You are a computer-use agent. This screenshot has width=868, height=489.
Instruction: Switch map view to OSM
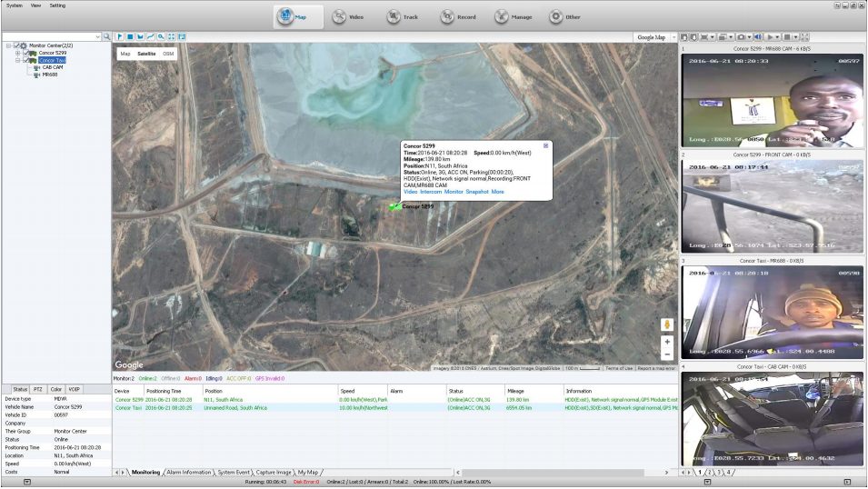click(x=168, y=54)
